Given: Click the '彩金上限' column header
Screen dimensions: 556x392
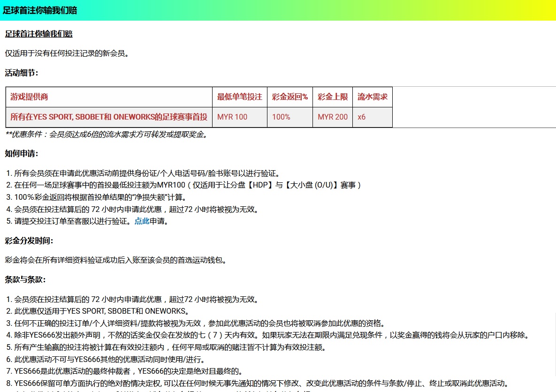Looking at the screenshot, I should click(333, 97).
